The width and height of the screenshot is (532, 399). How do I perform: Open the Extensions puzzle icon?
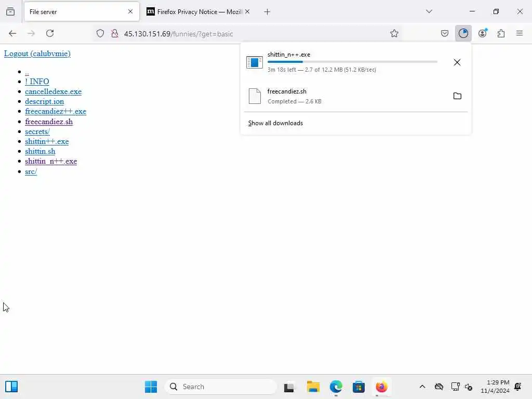[501, 33]
